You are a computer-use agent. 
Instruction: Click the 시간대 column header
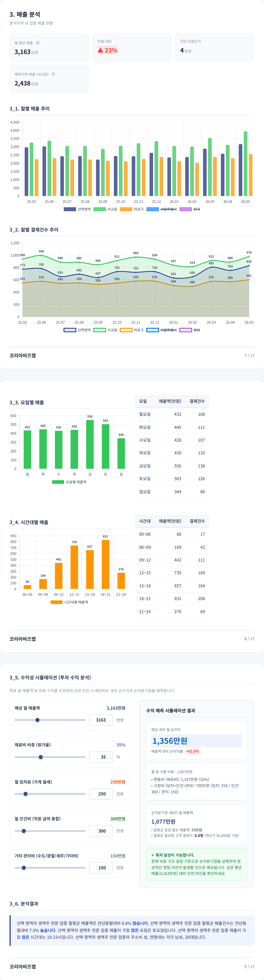tap(145, 521)
